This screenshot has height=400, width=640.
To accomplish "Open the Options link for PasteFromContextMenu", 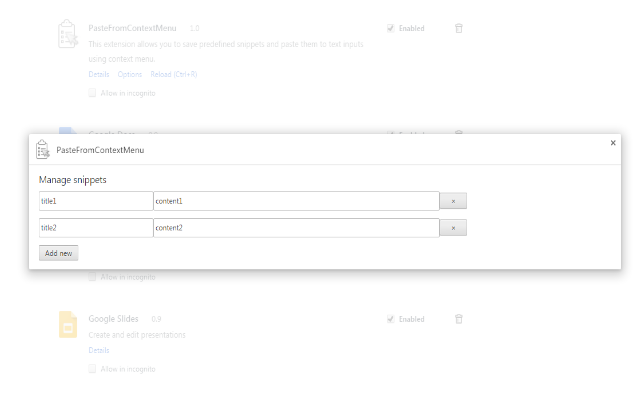I will [130, 74].
